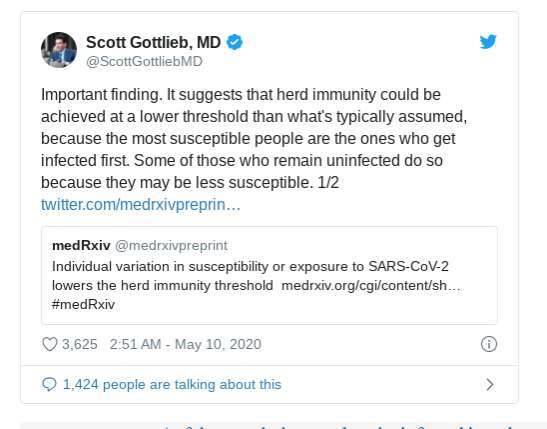Click the #medRxiv hashtag

click(x=83, y=304)
